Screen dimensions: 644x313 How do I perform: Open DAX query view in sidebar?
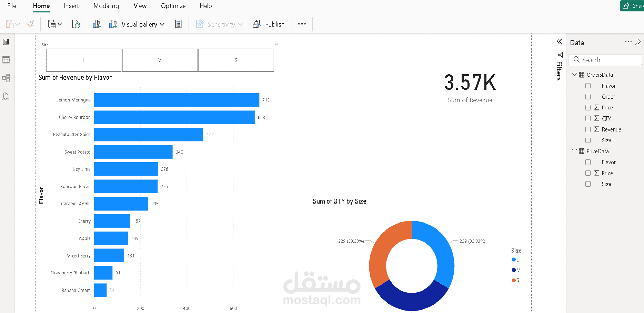point(6,96)
